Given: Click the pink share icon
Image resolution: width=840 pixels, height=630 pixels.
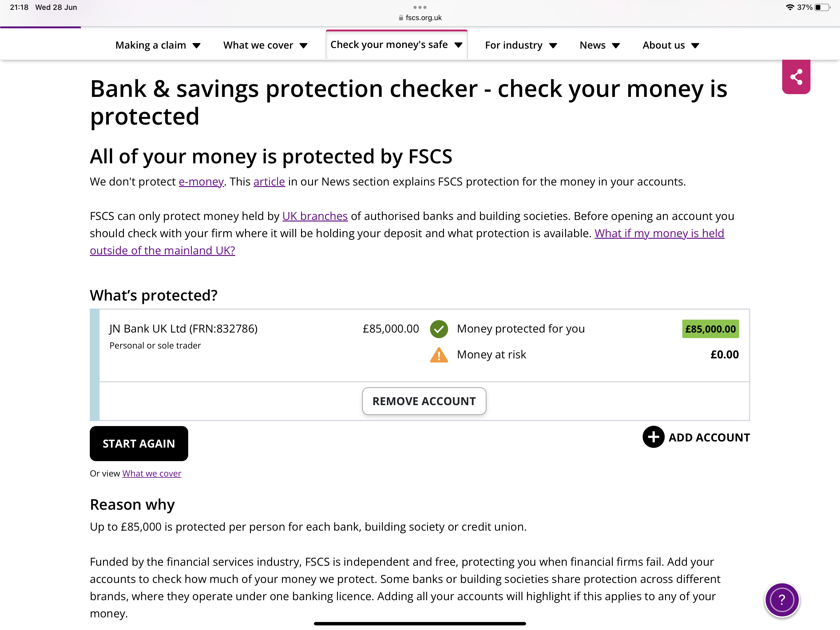Looking at the screenshot, I should 796,77.
